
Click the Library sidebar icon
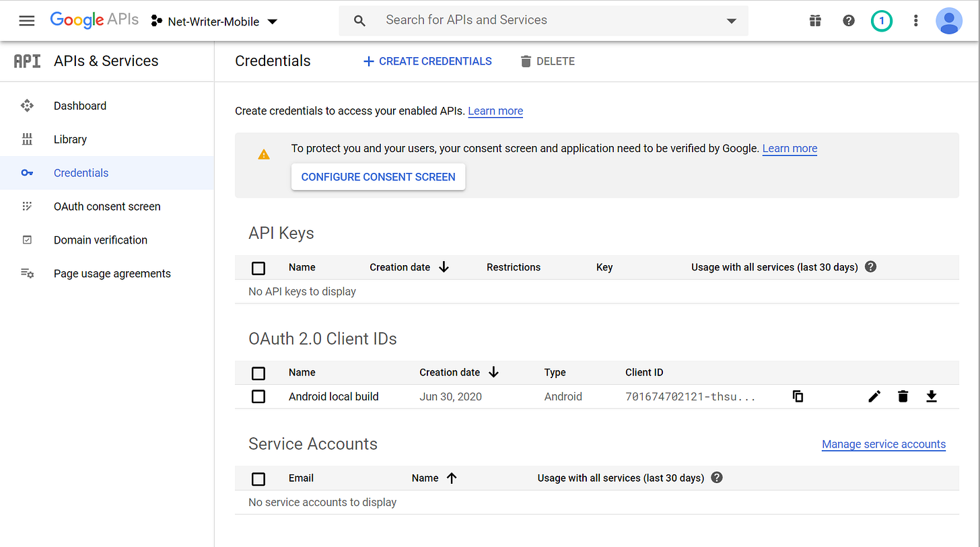[x=27, y=139]
